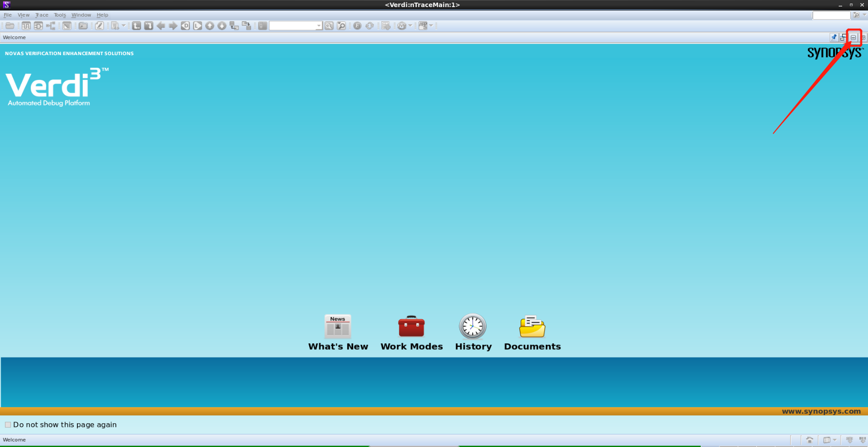The height and width of the screenshot is (447, 868).
Task: Click the Show Driver 'D' icon
Action: (185, 26)
